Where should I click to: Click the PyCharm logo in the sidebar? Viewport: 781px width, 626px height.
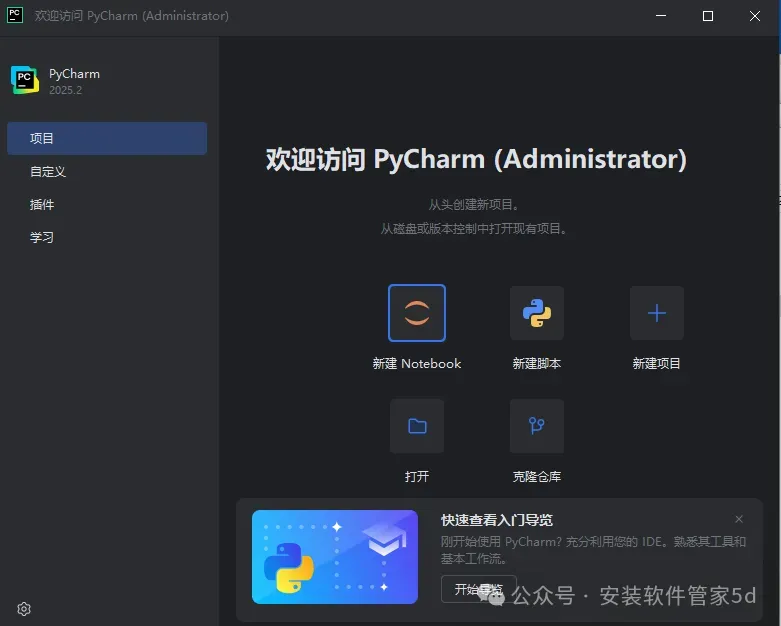(x=25, y=80)
